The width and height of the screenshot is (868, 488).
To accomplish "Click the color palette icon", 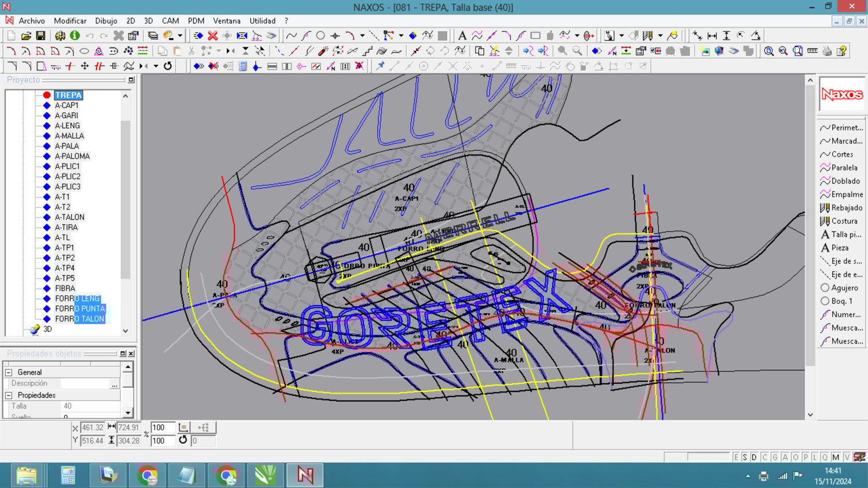I will click(x=168, y=36).
